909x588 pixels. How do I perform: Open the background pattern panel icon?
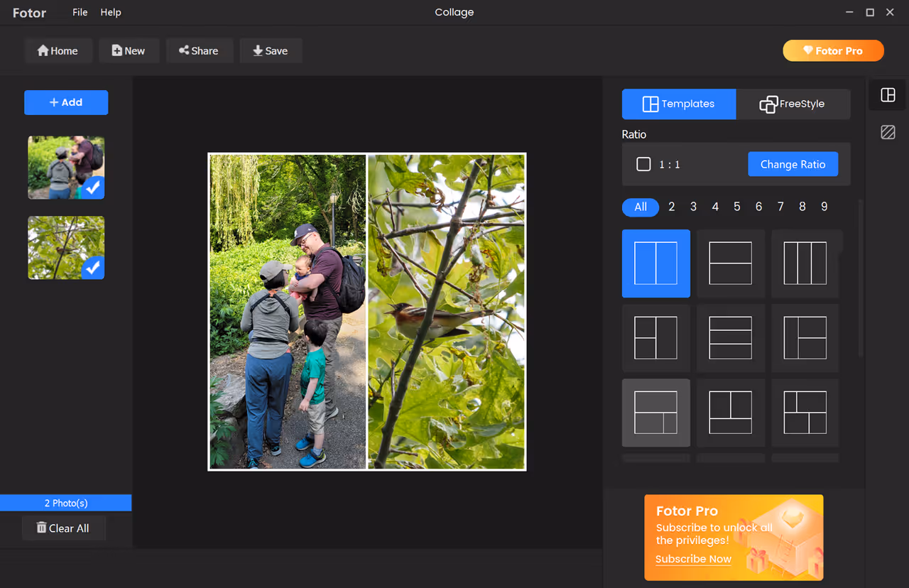point(887,132)
